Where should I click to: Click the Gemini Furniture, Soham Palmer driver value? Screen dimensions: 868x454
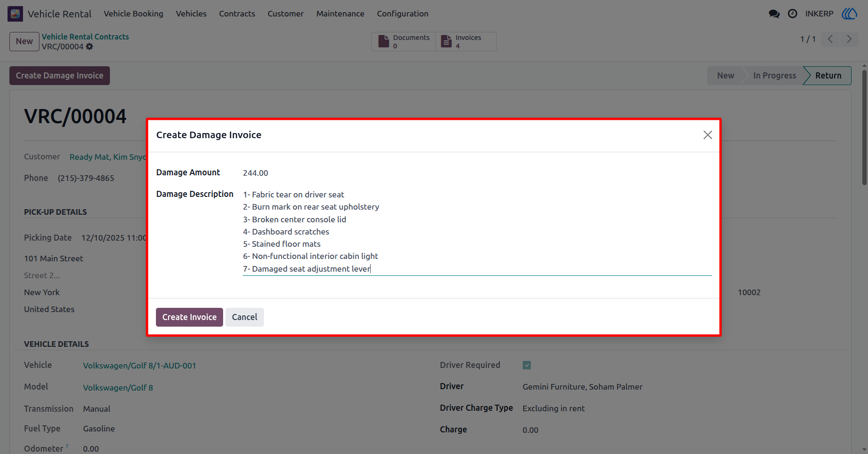tap(582, 387)
